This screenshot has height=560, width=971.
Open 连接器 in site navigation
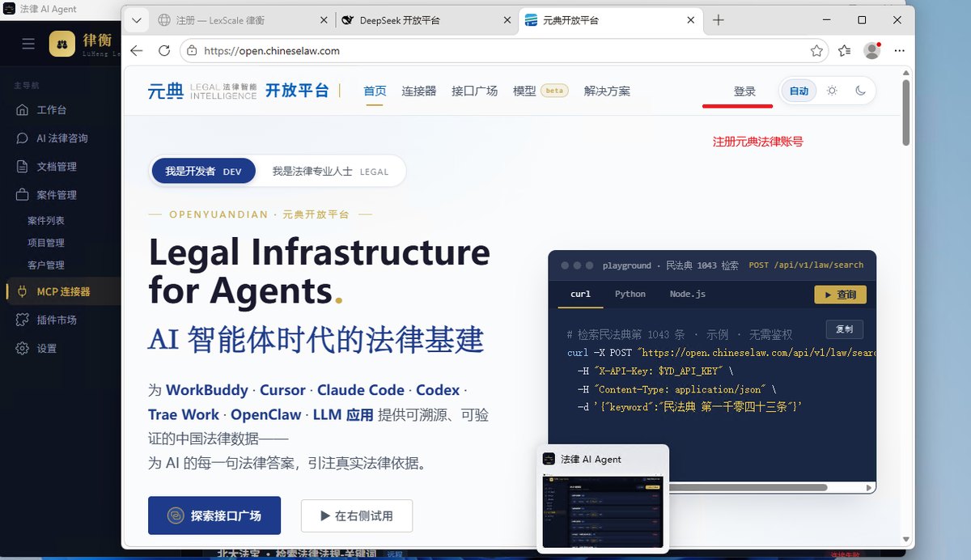pyautogui.click(x=419, y=91)
